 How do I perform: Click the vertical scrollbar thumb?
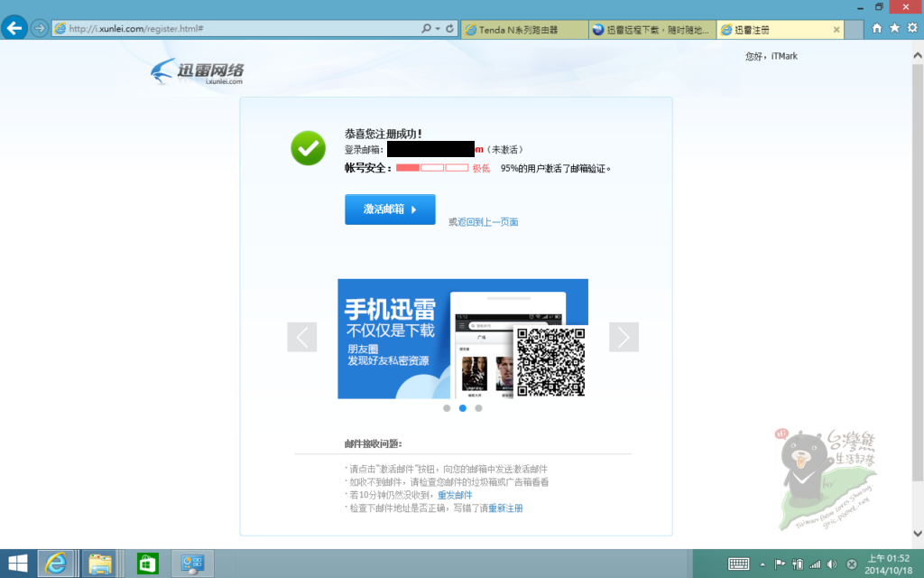click(x=918, y=271)
